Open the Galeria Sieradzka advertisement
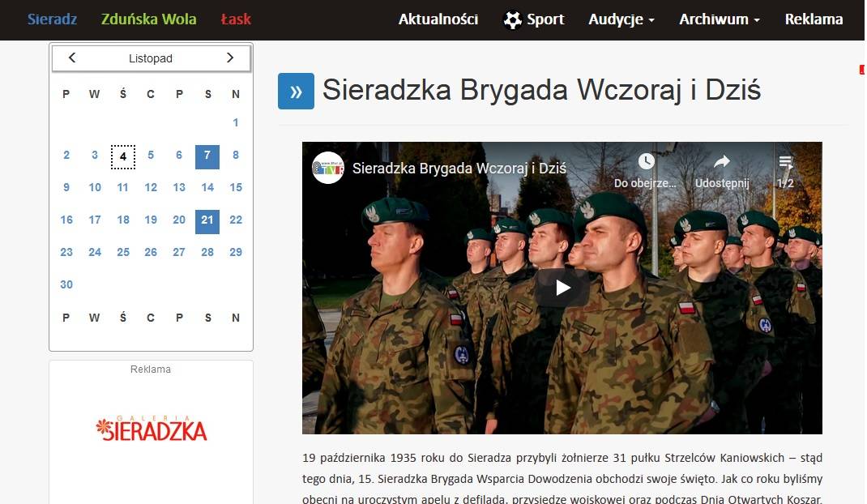This screenshot has height=504, width=867. 151,429
